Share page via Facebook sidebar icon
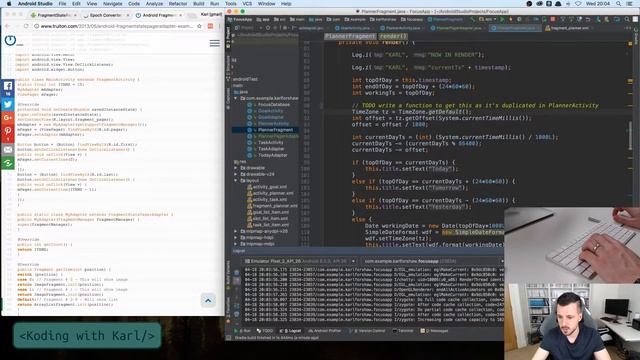Screen dimensions: 640x360 click(8, 87)
